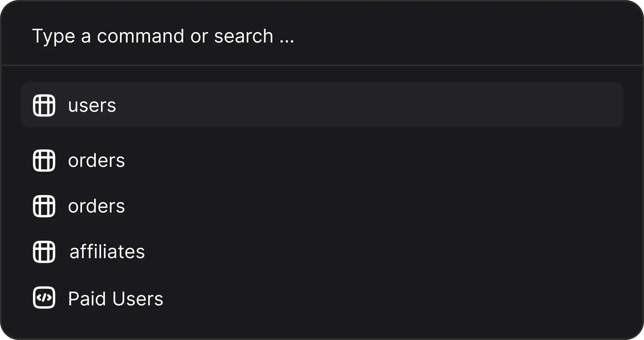The height and width of the screenshot is (340, 644).
Task: Click empty area of the Paid Users row
Action: pyautogui.click(x=378, y=298)
